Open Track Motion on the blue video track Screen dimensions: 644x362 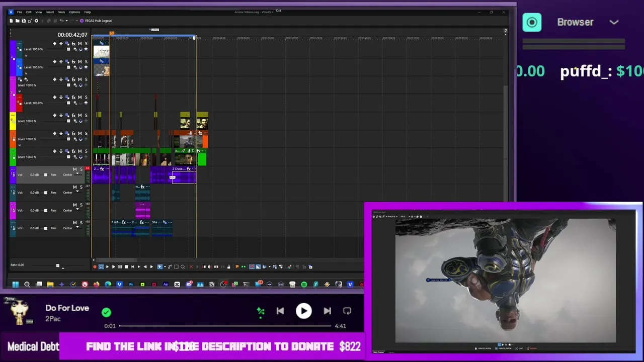(x=67, y=61)
